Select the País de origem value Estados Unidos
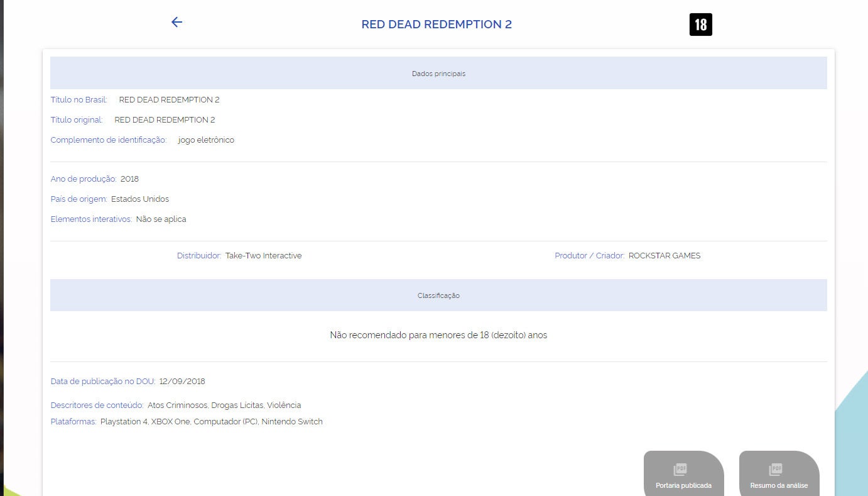This screenshot has width=868, height=496. pos(140,199)
